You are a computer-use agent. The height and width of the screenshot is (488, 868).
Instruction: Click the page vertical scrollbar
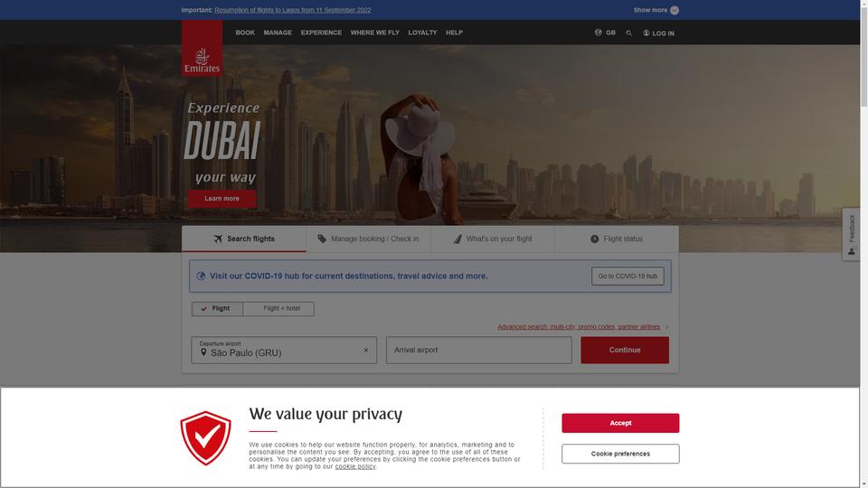point(863,244)
